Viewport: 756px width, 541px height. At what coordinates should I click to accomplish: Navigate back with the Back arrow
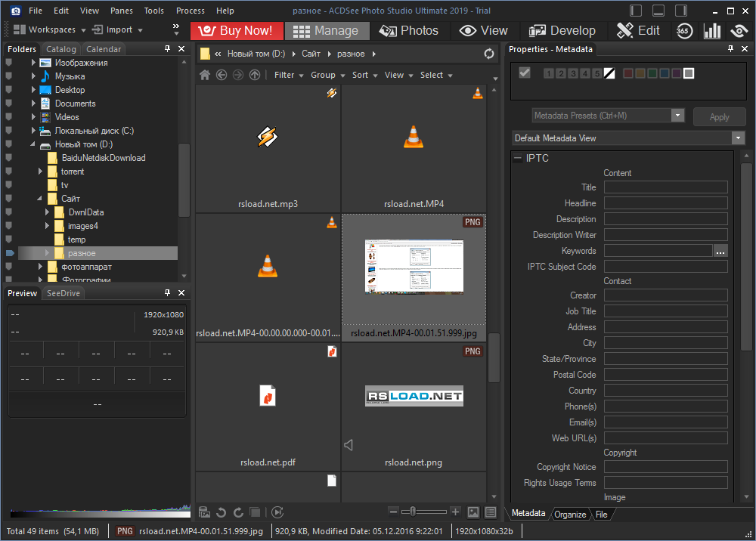click(x=222, y=75)
